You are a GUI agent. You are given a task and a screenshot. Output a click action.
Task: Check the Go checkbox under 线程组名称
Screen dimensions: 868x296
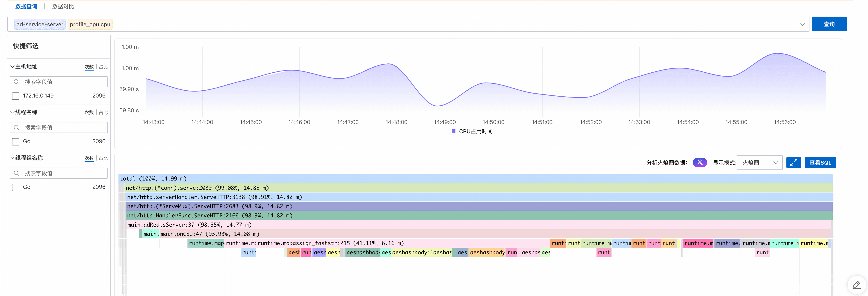[16, 187]
